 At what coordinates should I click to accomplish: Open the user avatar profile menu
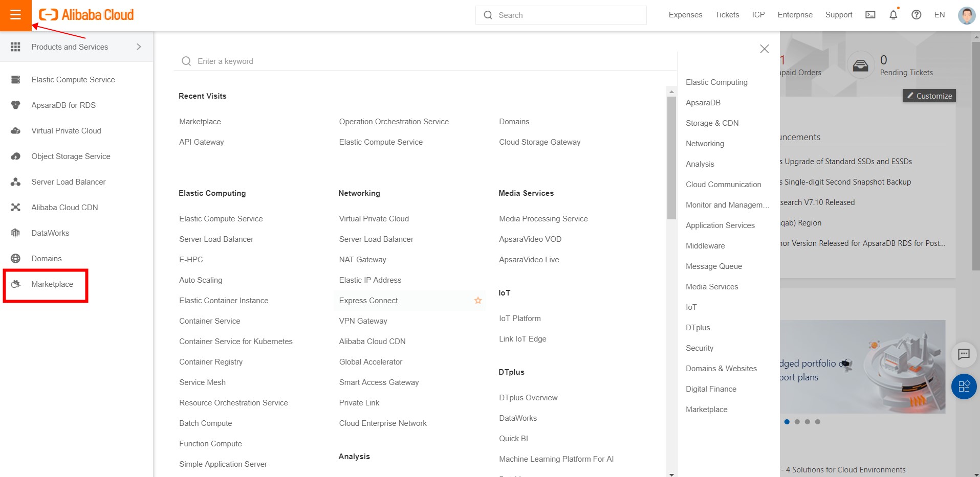point(966,15)
